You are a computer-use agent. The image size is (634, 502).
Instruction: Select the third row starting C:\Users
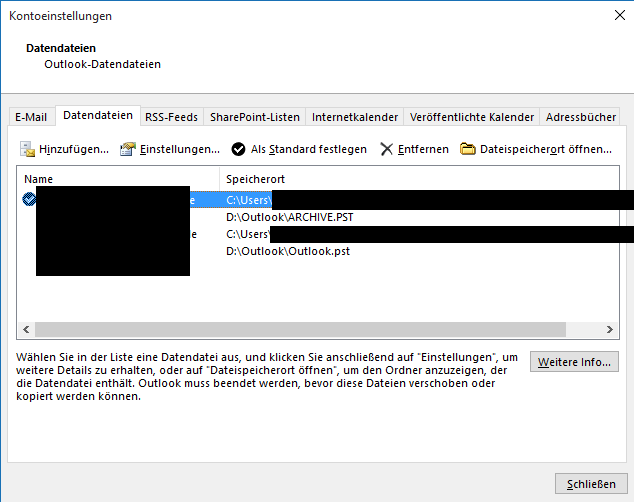click(318, 234)
